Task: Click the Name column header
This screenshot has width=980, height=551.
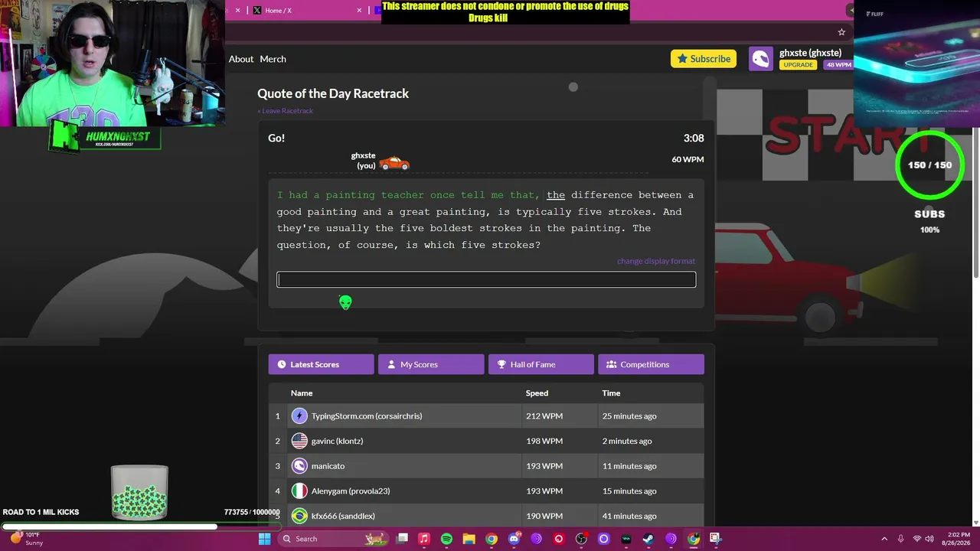Action: 302,393
